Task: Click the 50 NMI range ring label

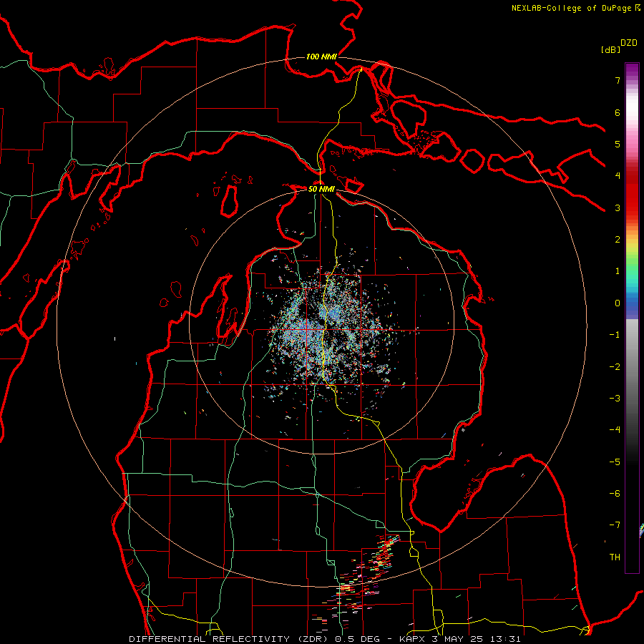Action: 321,188
